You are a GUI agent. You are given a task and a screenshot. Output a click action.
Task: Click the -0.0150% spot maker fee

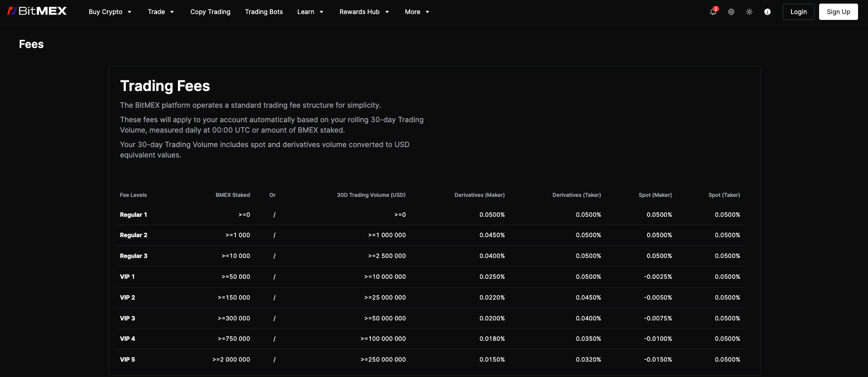point(658,359)
